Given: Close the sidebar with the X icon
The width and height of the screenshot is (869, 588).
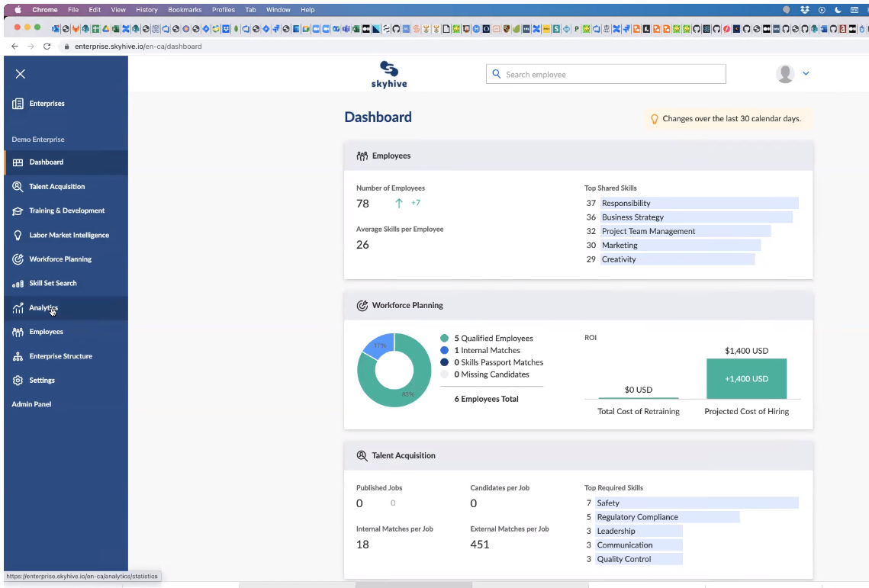Looking at the screenshot, I should 21,74.
